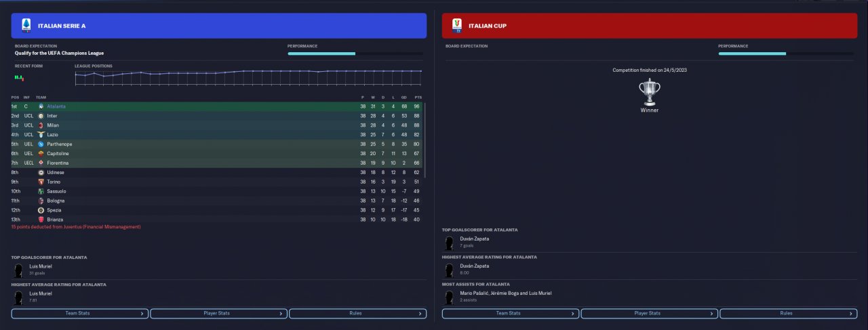
Task: Click the Italian Cup header banner
Action: [649, 26]
